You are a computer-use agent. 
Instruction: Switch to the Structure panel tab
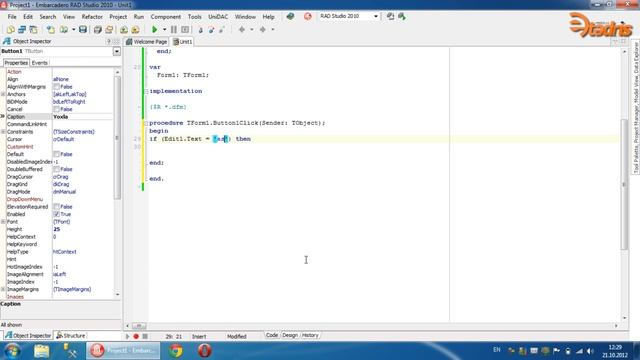coord(71,336)
